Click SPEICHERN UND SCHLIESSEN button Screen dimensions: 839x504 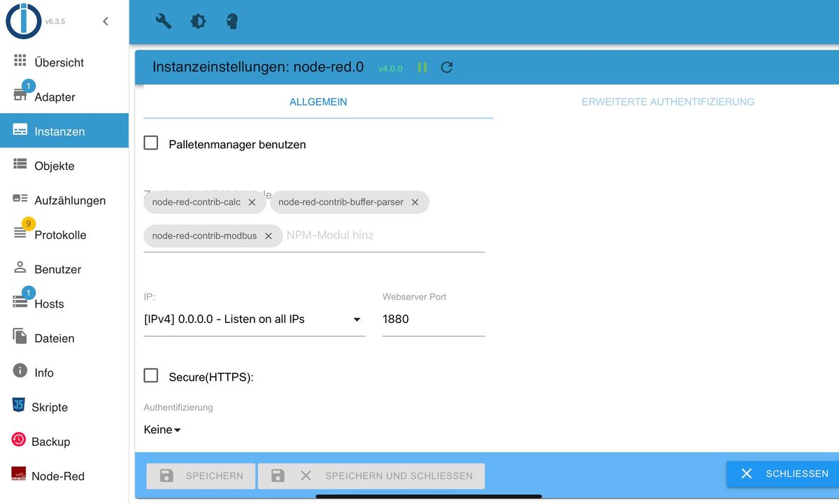pos(371,475)
